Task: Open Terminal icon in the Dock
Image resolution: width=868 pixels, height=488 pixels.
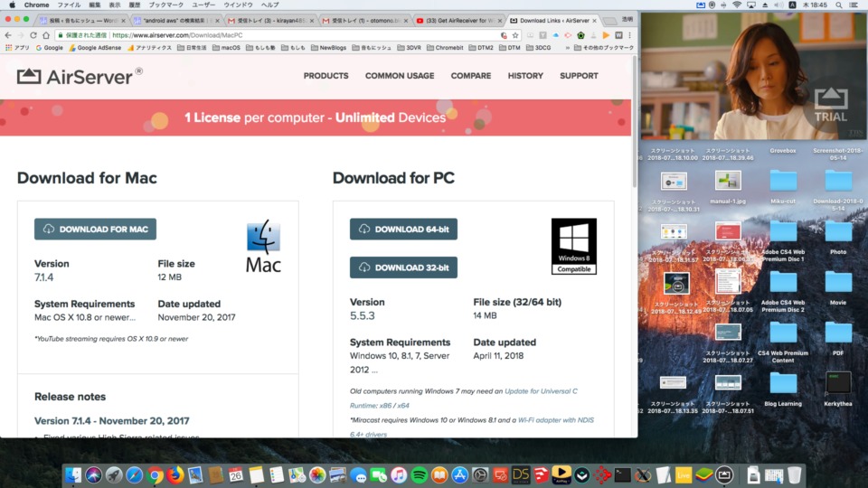Action: pyautogui.click(x=622, y=474)
